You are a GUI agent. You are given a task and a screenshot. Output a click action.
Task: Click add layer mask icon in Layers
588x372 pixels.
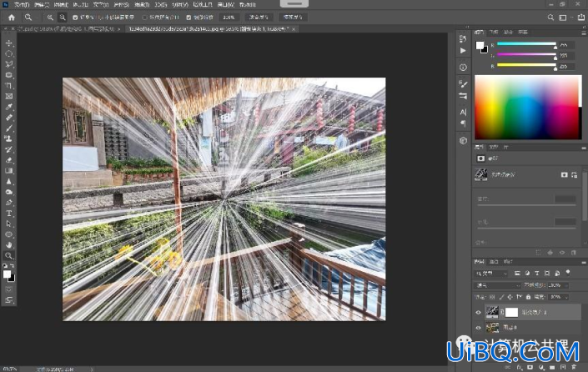point(530,367)
